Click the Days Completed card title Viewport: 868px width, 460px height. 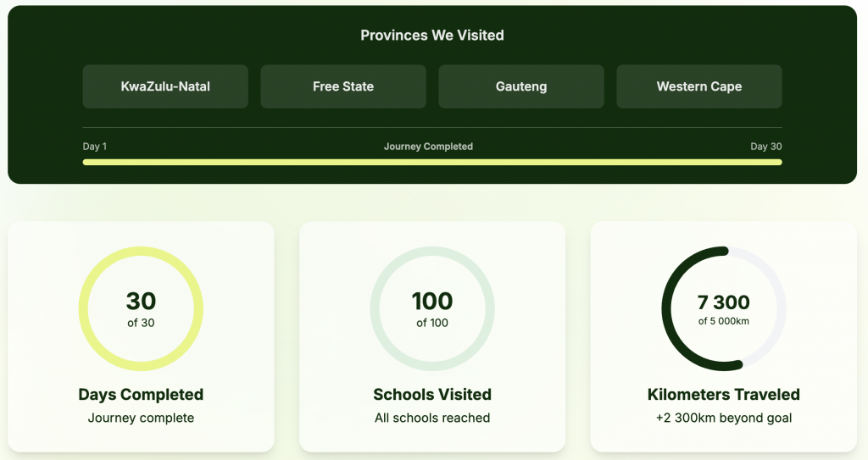point(141,395)
